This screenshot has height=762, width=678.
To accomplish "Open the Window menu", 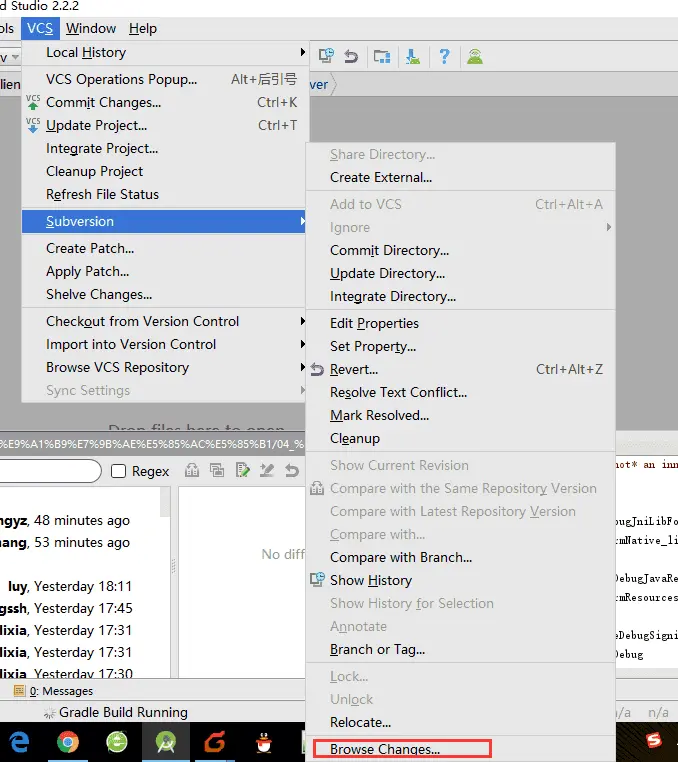I will coord(91,28).
